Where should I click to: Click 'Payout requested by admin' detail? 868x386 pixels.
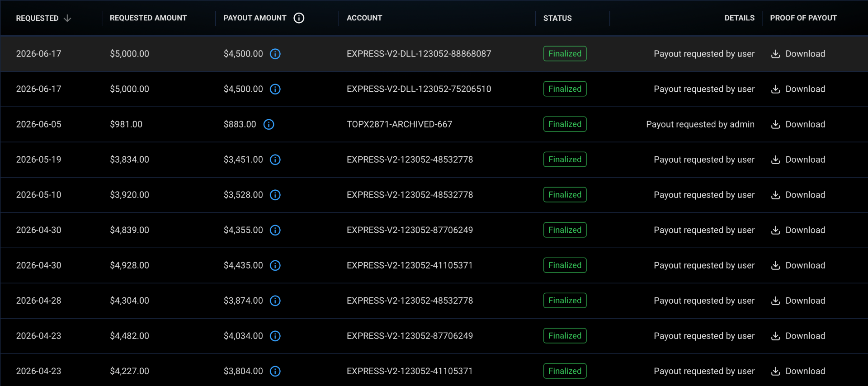(x=700, y=124)
